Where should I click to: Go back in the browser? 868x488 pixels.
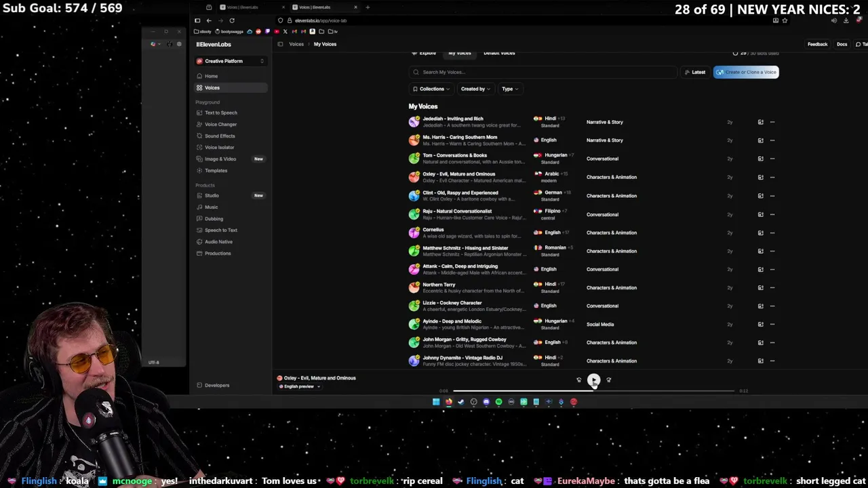pyautogui.click(x=209, y=20)
